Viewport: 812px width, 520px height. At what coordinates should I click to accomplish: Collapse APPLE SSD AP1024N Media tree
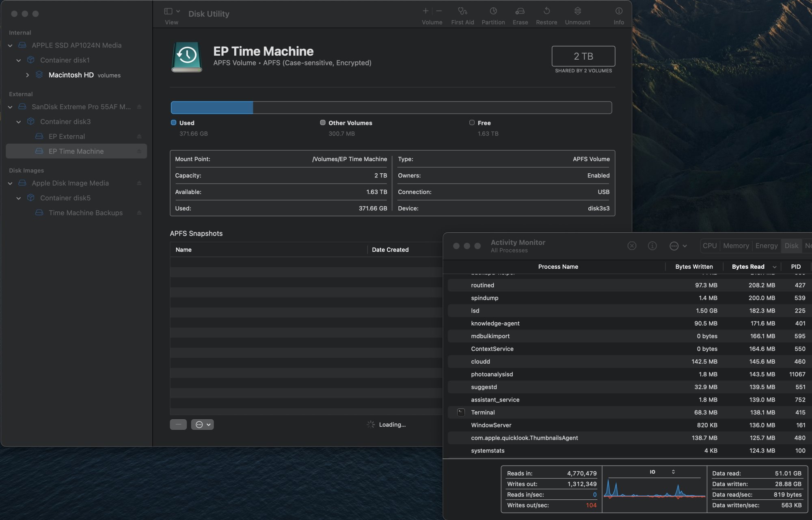(x=10, y=45)
